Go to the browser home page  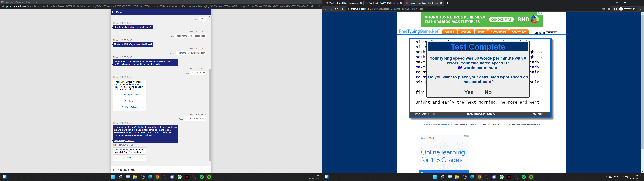coord(342,9)
